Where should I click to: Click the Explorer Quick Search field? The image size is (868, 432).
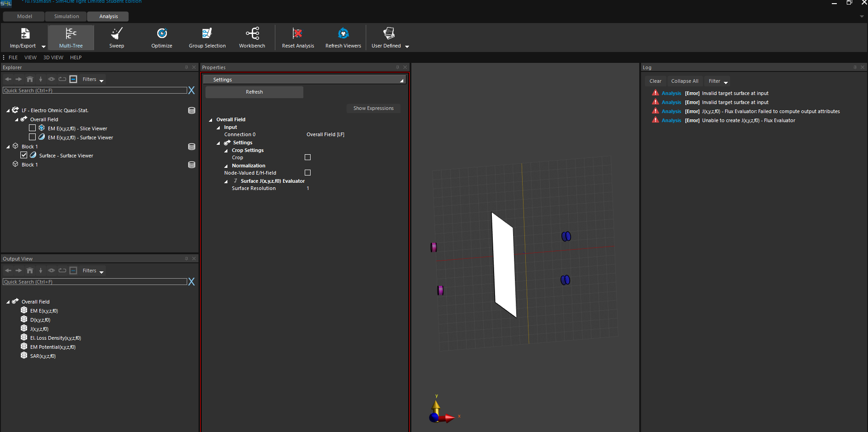tap(94, 90)
